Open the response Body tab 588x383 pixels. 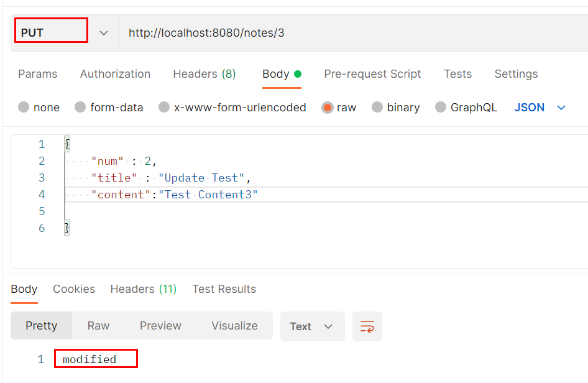click(24, 289)
